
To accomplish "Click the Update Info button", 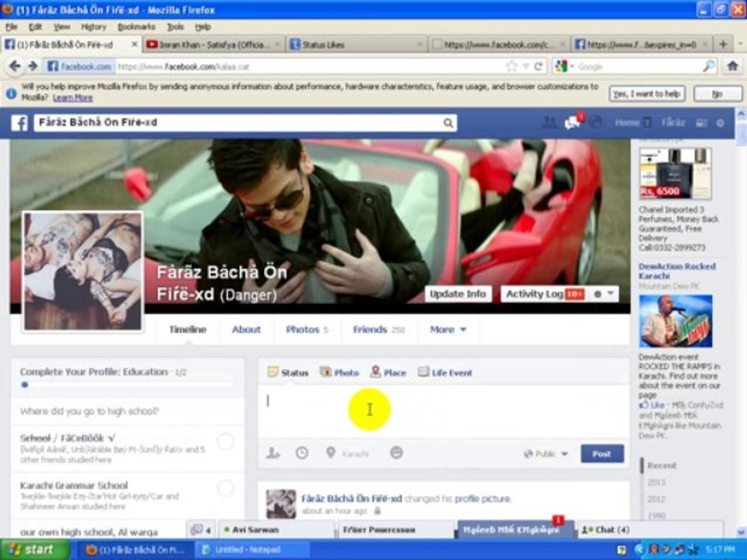I will pyautogui.click(x=458, y=294).
